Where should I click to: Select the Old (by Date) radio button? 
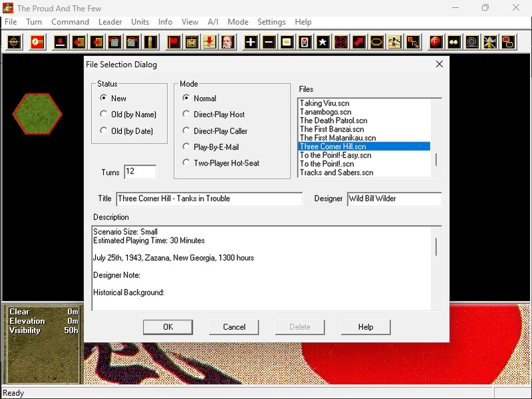104,130
